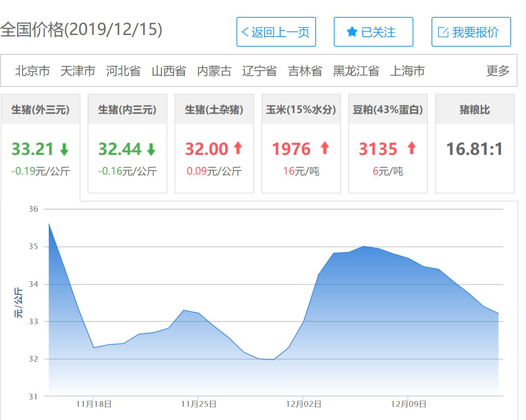The width and height of the screenshot is (526, 420).
Task: Expand 更多 to show additional provinces
Action: pos(499,71)
